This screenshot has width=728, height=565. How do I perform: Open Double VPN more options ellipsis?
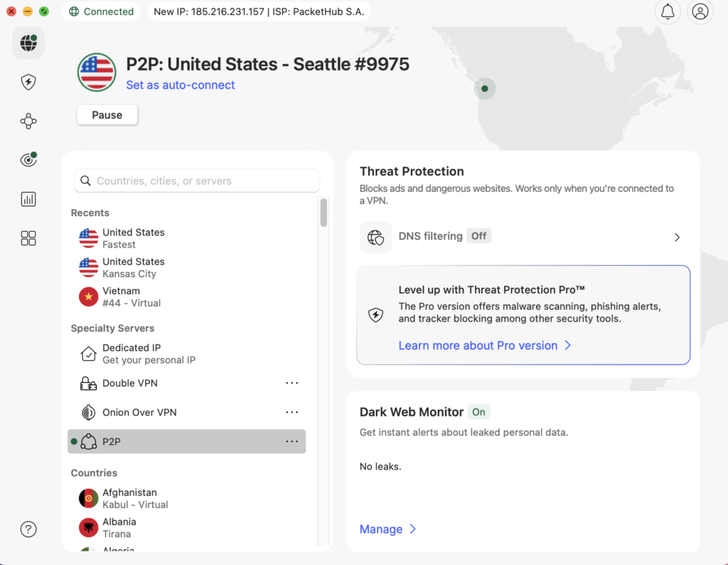291,383
